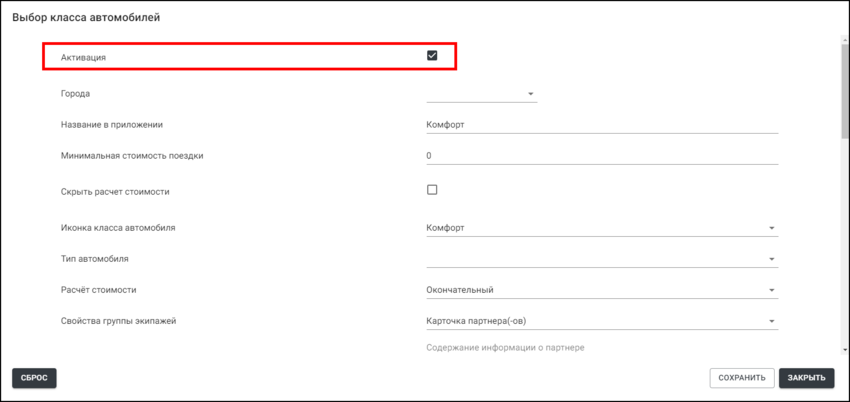Click the Скрыть расчет стоимости label
This screenshot has height=402, width=850.
pos(121,191)
